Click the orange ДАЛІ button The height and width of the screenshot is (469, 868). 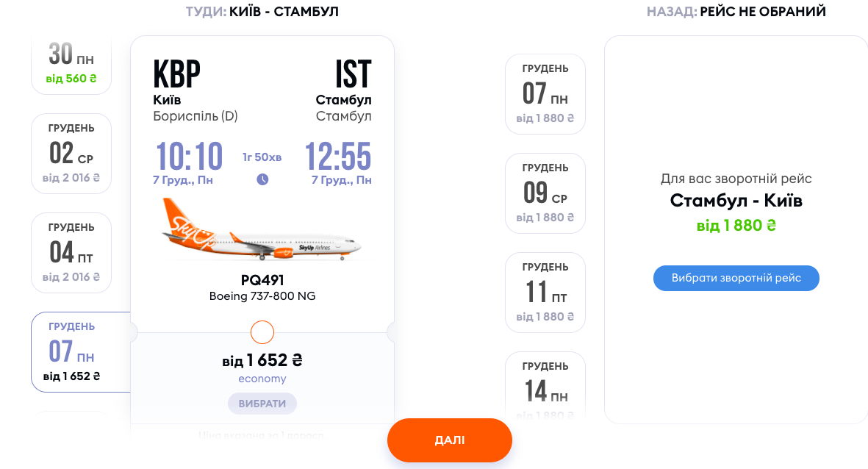point(450,440)
